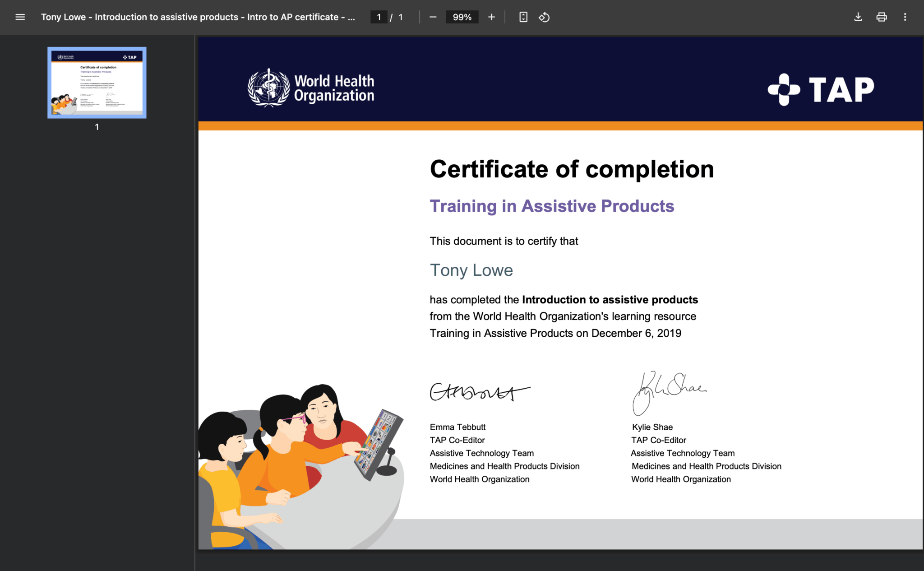Edit the zoom percentage value field

coord(462,17)
